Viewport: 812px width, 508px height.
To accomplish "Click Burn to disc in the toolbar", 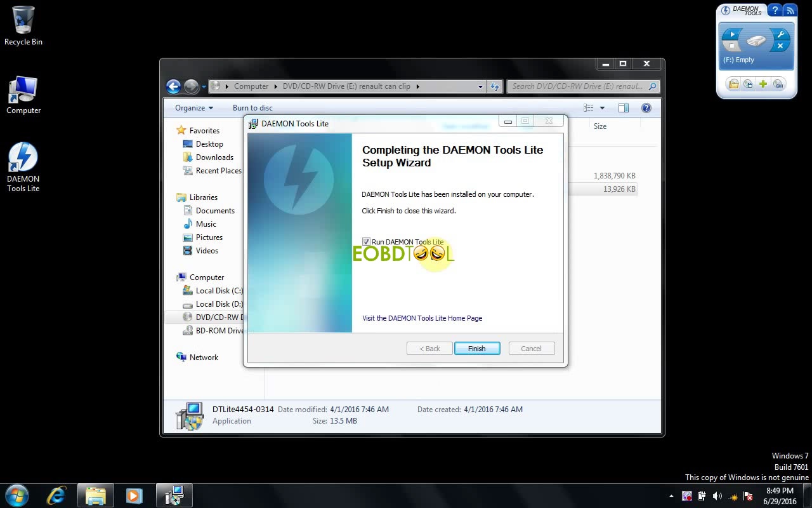I will coord(252,108).
